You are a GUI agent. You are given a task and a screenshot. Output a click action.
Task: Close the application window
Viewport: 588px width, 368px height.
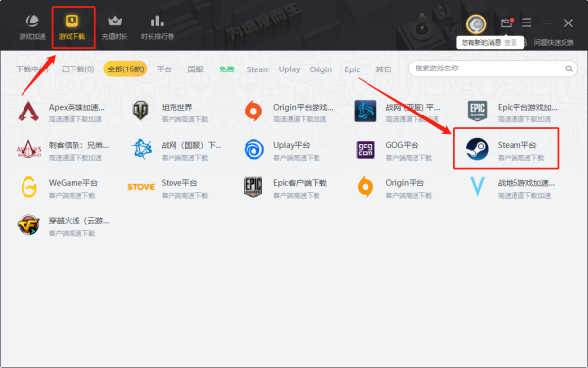pyautogui.click(x=568, y=23)
